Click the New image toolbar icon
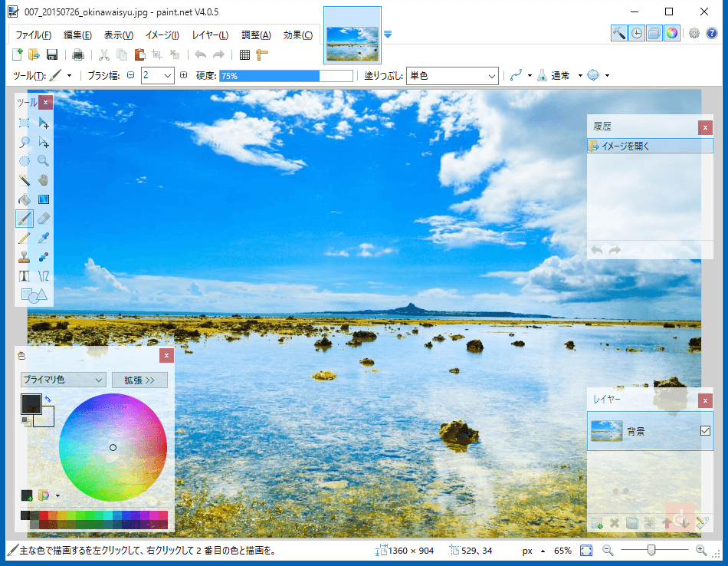The height and width of the screenshot is (566, 728). pyautogui.click(x=17, y=54)
